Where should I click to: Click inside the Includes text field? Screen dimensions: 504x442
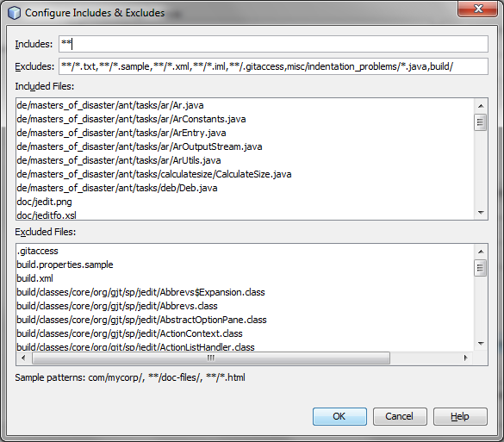(x=273, y=44)
